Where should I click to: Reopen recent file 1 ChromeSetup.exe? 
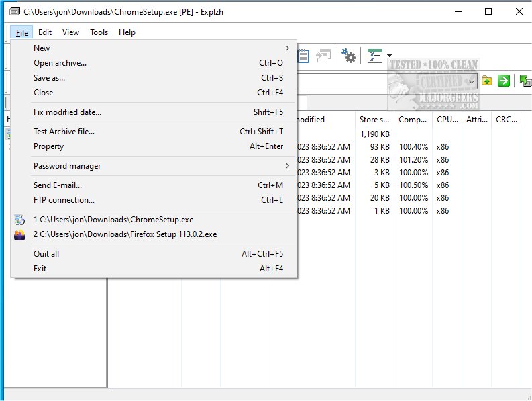[x=154, y=220]
